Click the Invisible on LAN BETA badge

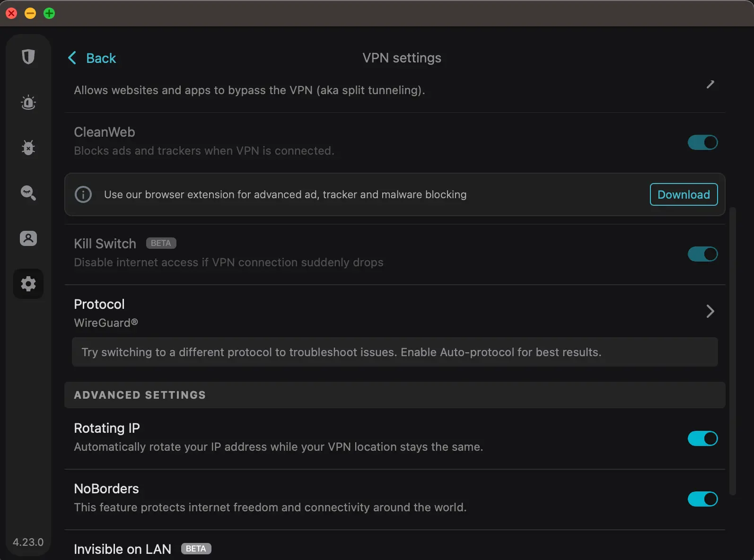pos(196,549)
